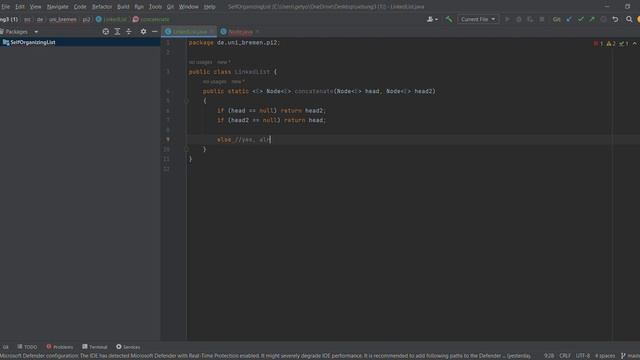Click the Rollback undo arrow icon
Viewport: 640px width, 360px height.
coord(615,19)
